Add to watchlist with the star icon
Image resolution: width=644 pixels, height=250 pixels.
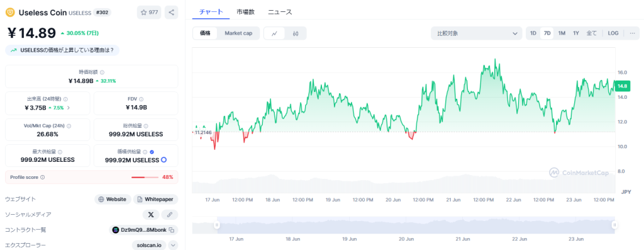[149, 13]
